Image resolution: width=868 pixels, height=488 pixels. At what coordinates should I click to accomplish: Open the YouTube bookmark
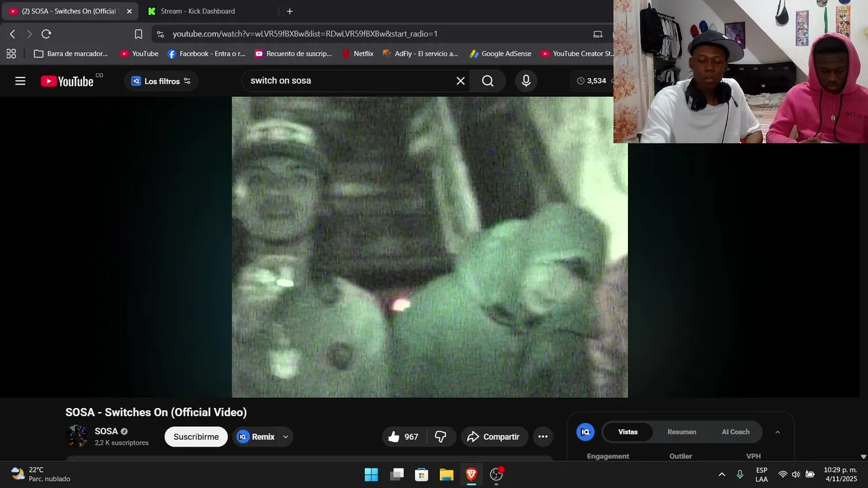point(139,54)
